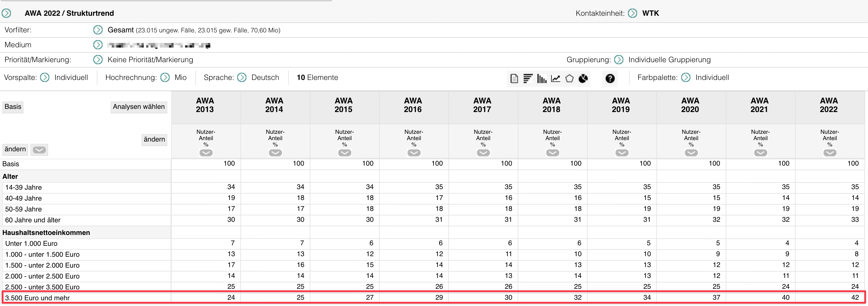Viewport: 868px width, 306px height.
Task: Click Deutsch language value
Action: tap(265, 78)
